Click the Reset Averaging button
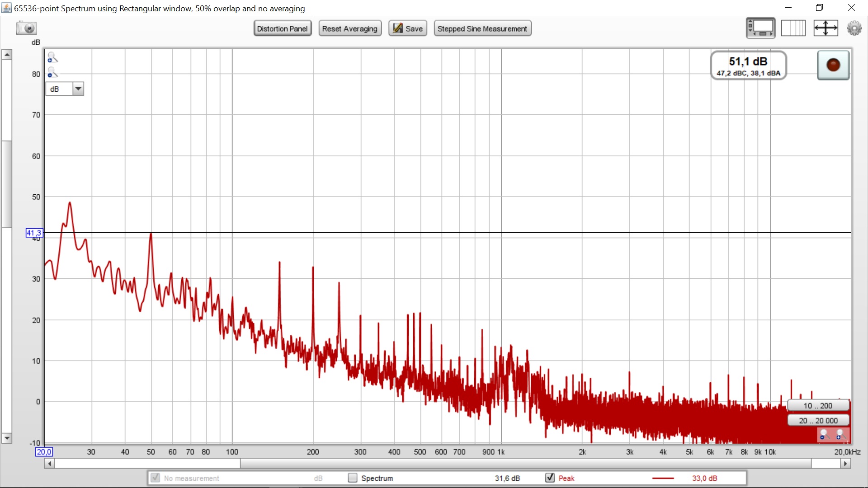Viewport: 868px width, 488px height. click(x=349, y=28)
